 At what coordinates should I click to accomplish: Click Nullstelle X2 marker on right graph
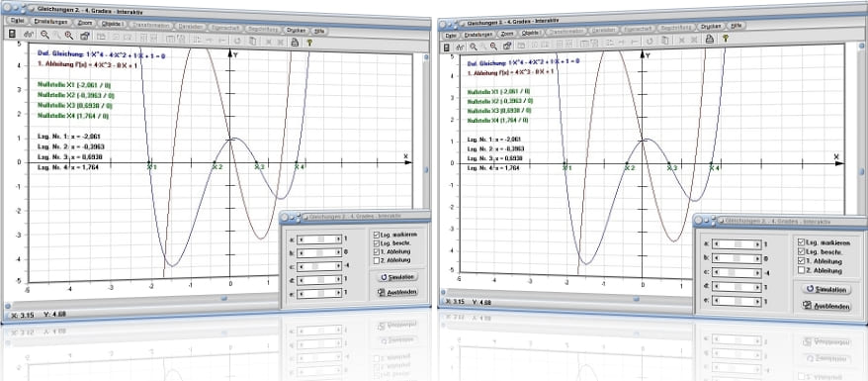click(x=627, y=163)
